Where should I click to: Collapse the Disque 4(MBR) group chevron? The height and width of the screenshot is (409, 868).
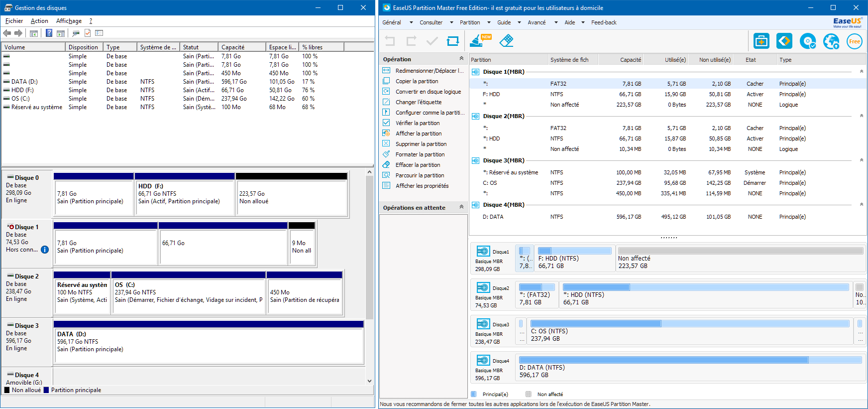[862, 205]
